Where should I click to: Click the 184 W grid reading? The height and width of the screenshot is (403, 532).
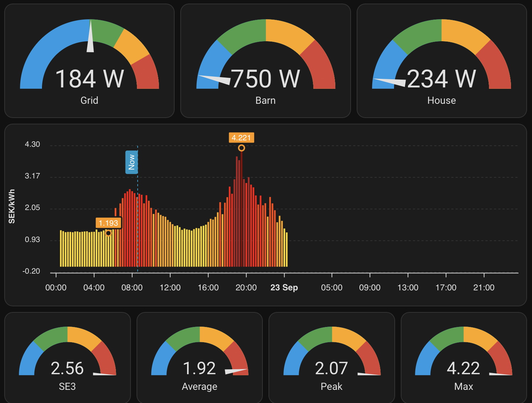coord(90,79)
